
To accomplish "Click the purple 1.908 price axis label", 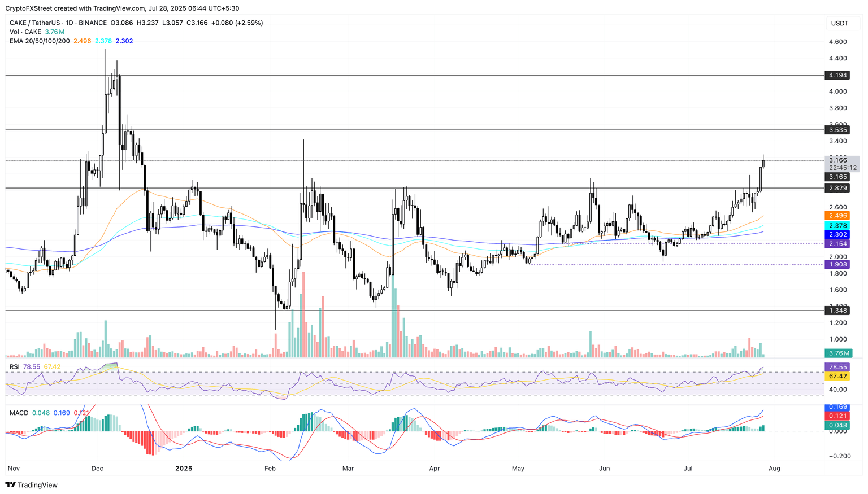I will click(837, 264).
